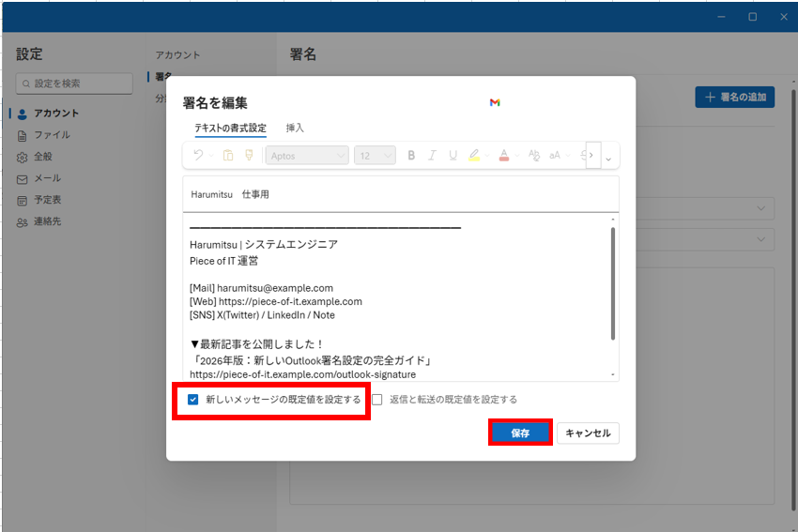Click the キャンセル button
The width and height of the screenshot is (798, 532).
click(x=588, y=433)
